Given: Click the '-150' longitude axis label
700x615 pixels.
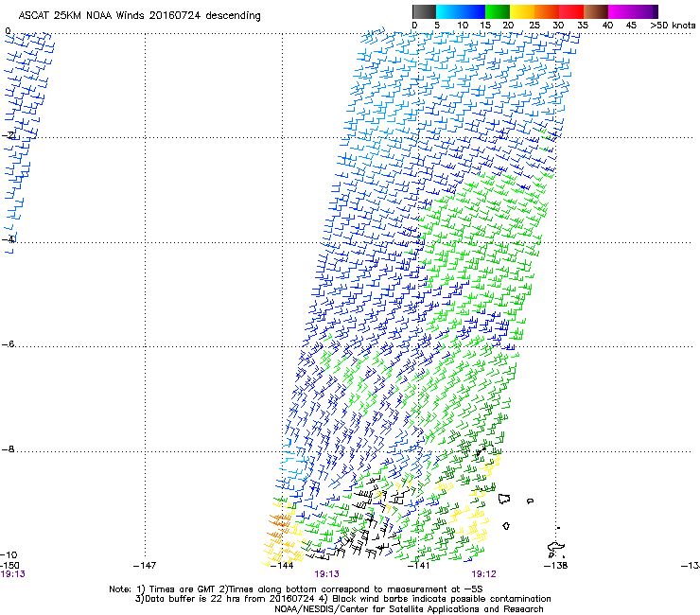Looking at the screenshot, I should 9,566.
